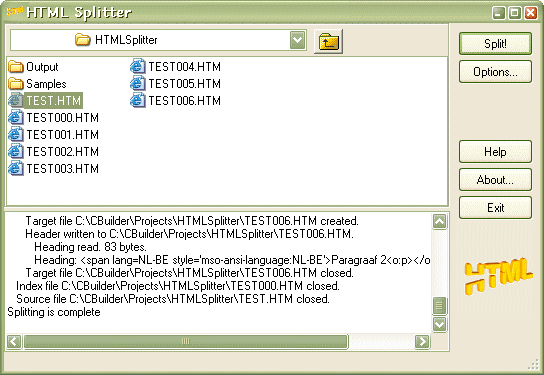This screenshot has height=375, width=544.
Task: Click the Samples folder icon
Action: pyautogui.click(x=16, y=83)
